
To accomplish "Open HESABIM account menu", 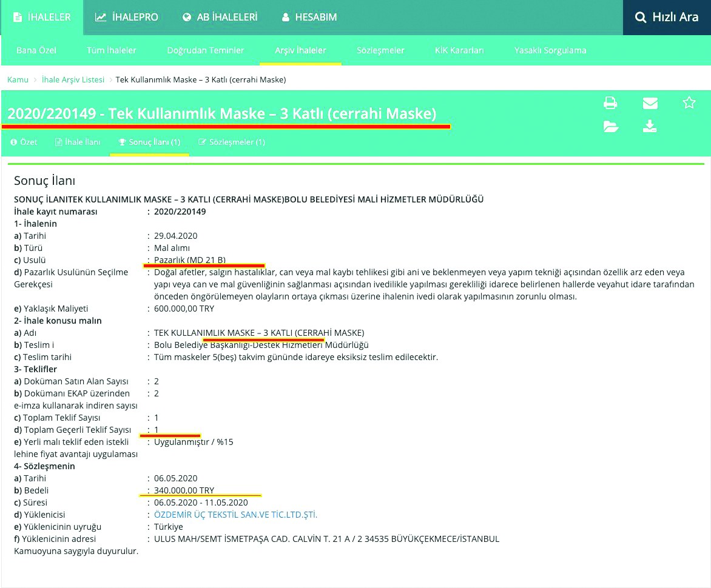I will click(x=309, y=18).
